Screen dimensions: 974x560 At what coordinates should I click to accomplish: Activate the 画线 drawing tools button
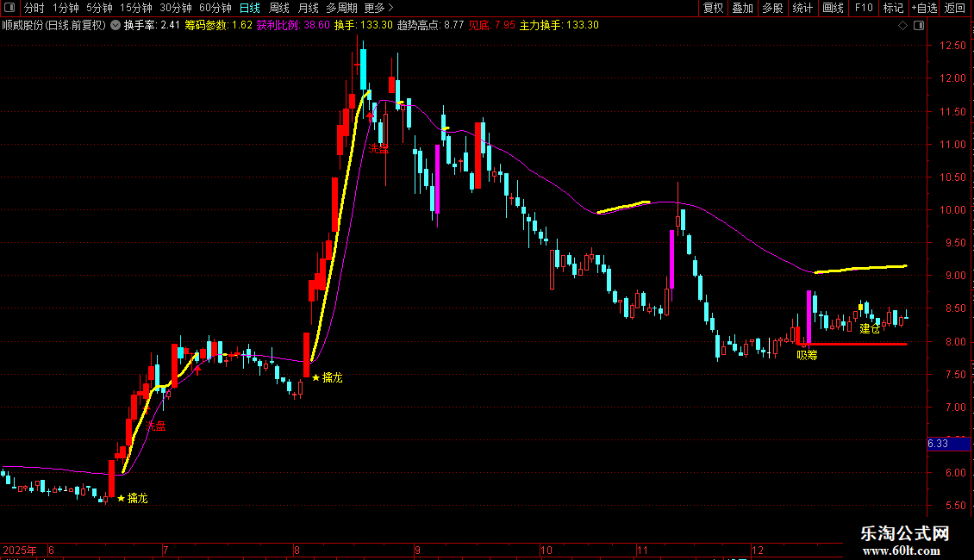[833, 8]
